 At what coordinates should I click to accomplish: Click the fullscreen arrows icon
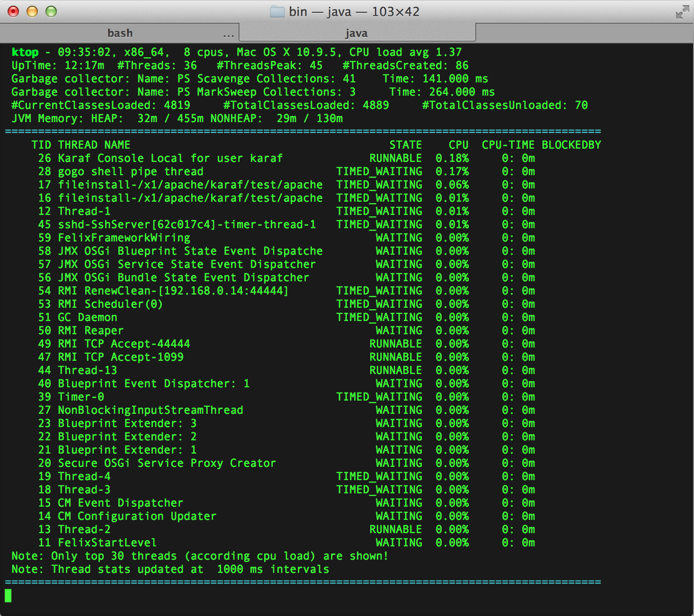[x=682, y=12]
